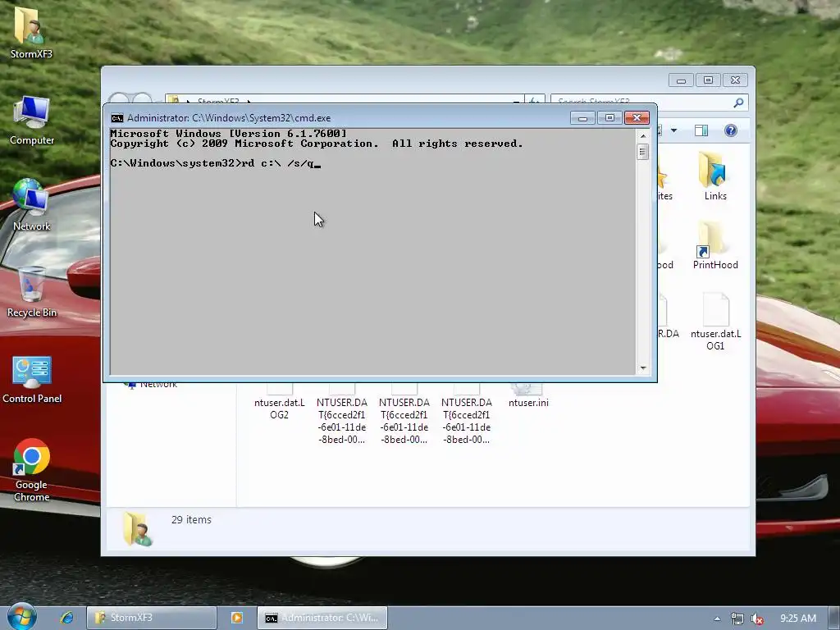Select Network in Explorer navigation pane
Image resolution: width=840 pixels, height=630 pixels.
[158, 384]
